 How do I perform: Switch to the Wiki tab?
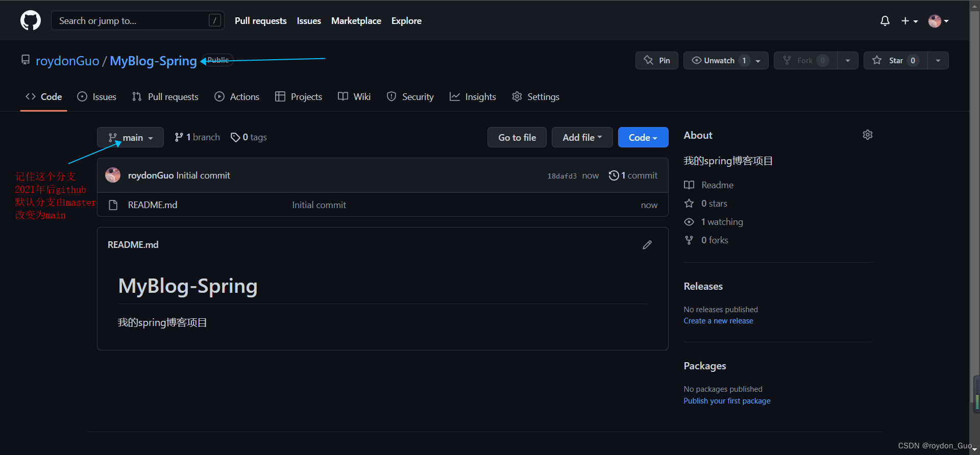(x=354, y=97)
